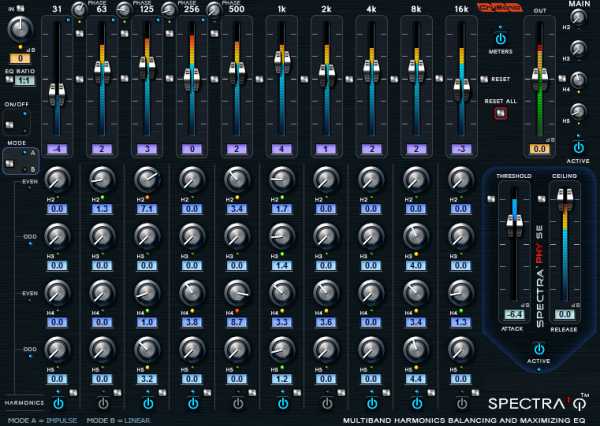Click the H4 value 1.3 of the 16k band
600x426 pixels.
[461, 323]
